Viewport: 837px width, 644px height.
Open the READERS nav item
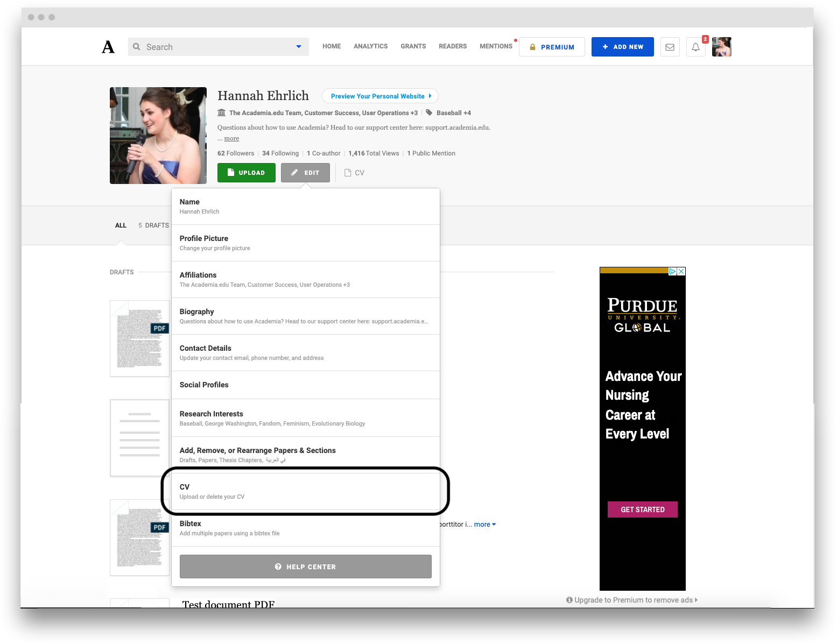click(453, 46)
